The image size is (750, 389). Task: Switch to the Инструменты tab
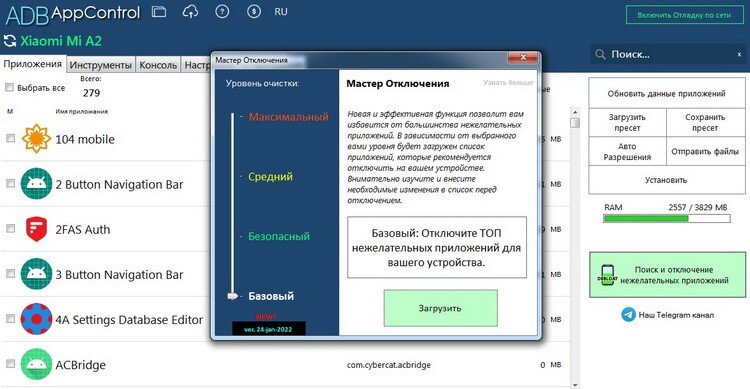click(x=100, y=65)
